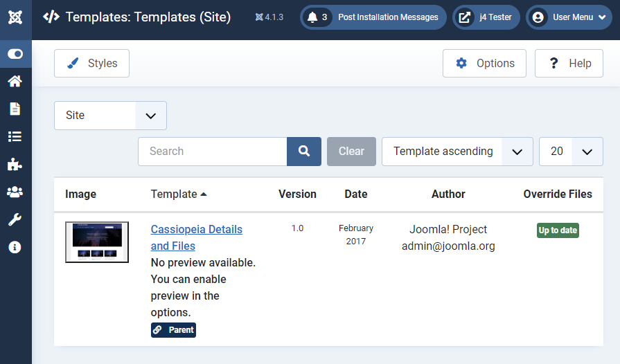Click the February 2017 date cell
The width and height of the screenshot is (620, 364).
tap(356, 235)
